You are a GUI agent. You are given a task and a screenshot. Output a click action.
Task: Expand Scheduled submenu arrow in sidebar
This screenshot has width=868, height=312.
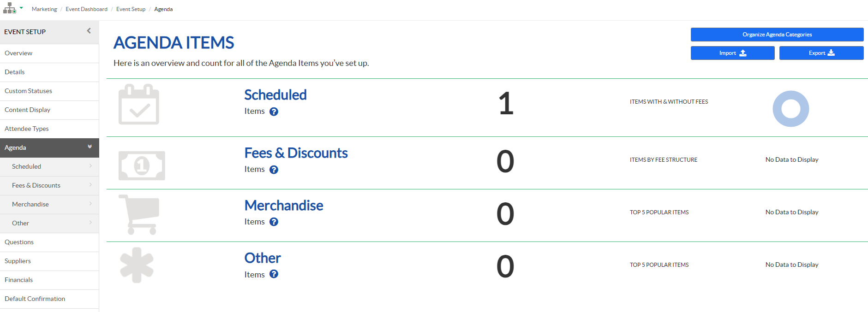pyautogui.click(x=90, y=166)
